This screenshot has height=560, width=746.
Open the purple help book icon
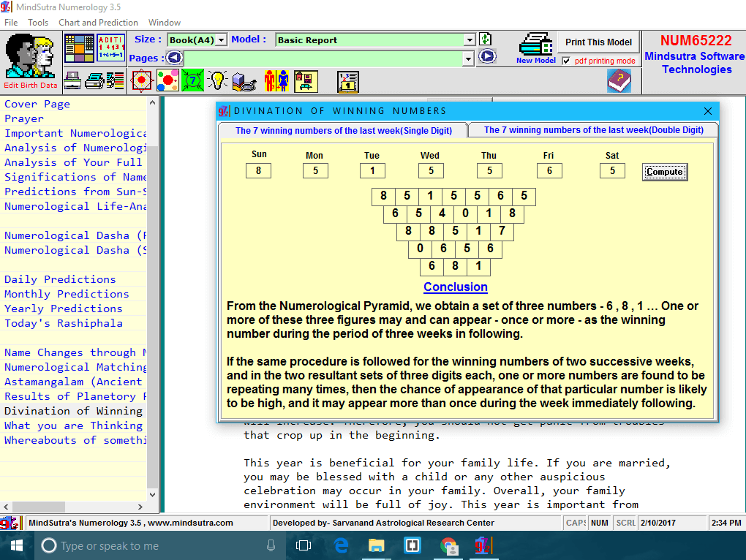[619, 80]
